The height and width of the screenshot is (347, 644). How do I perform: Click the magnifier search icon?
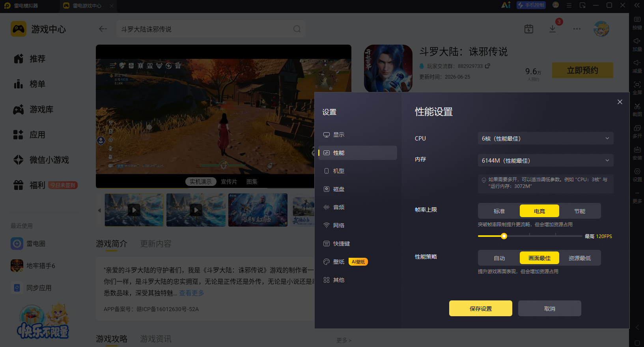click(x=297, y=29)
